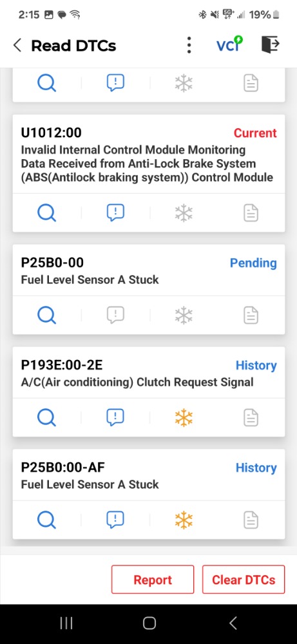View orange freeze frame for P193E:00-2E
The image size is (297, 644).
click(x=184, y=418)
